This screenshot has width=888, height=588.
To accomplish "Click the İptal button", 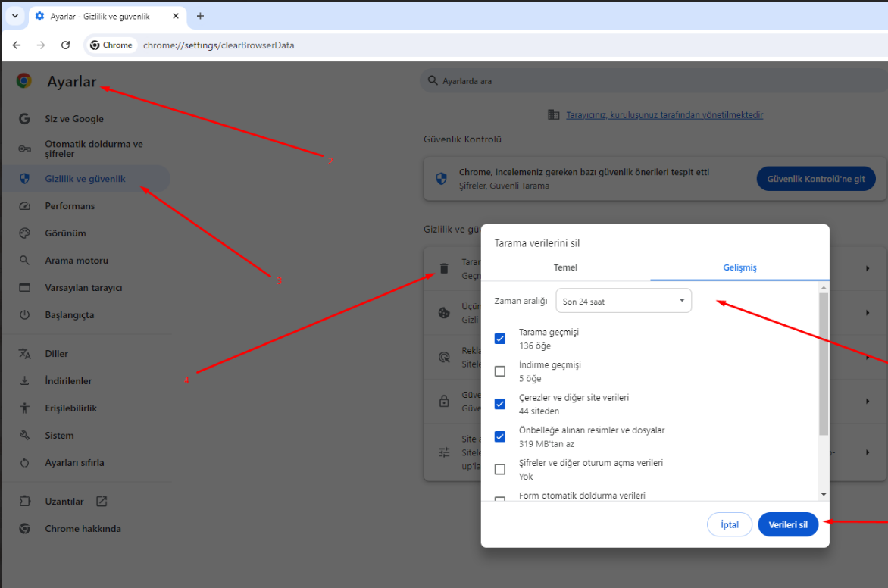I will (x=729, y=525).
